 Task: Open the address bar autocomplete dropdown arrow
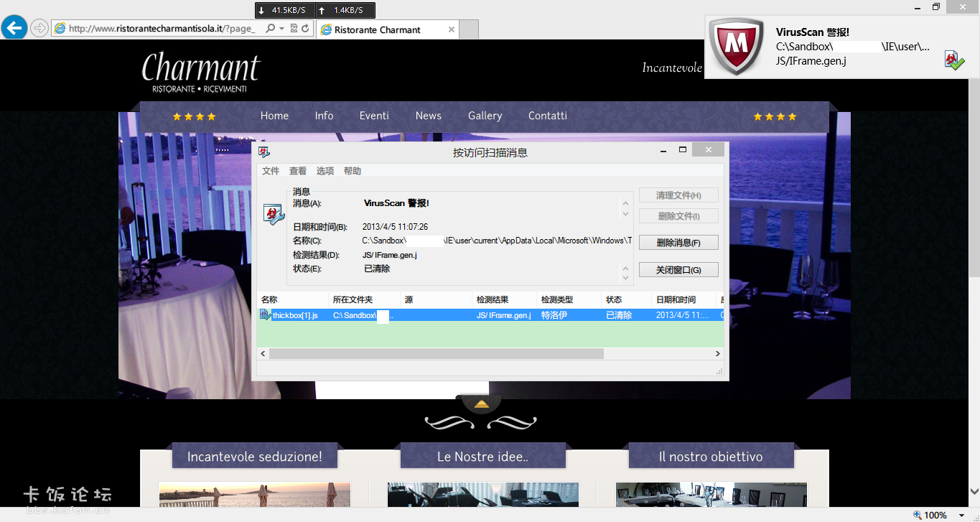[x=282, y=29]
